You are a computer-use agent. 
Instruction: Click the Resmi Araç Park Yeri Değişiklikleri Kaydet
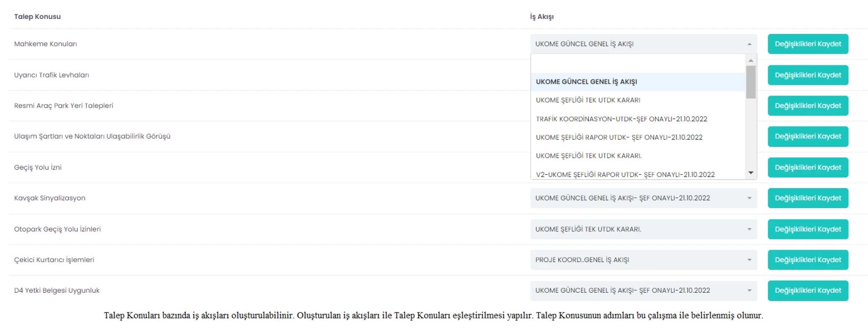[808, 106]
